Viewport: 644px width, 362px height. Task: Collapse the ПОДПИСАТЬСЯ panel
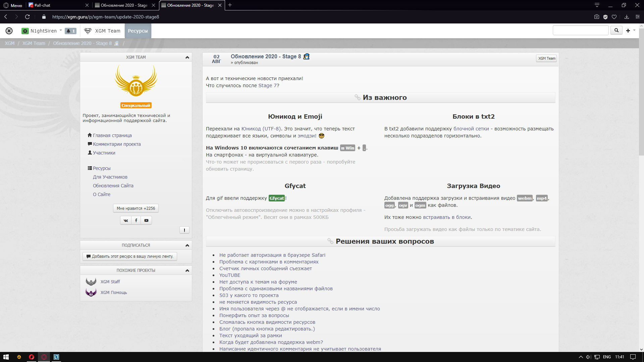pyautogui.click(x=187, y=245)
